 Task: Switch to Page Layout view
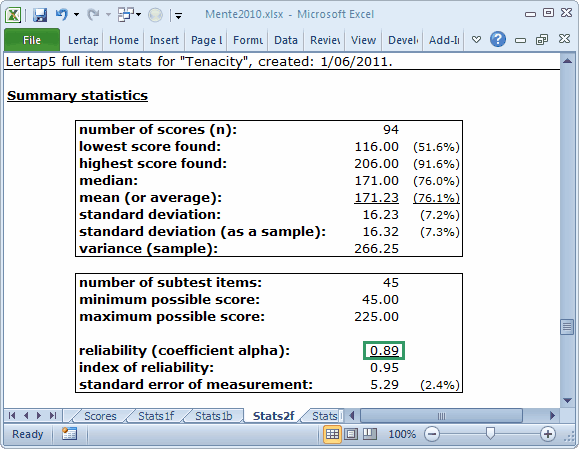(x=351, y=434)
